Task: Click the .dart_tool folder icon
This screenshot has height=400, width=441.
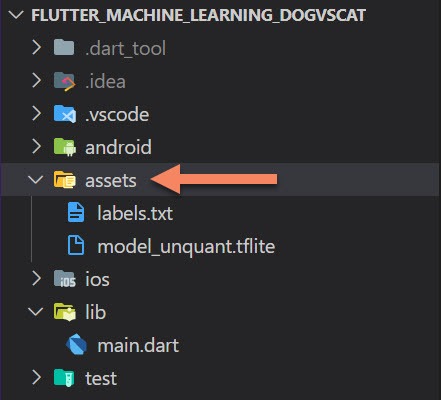Action: [x=64, y=47]
